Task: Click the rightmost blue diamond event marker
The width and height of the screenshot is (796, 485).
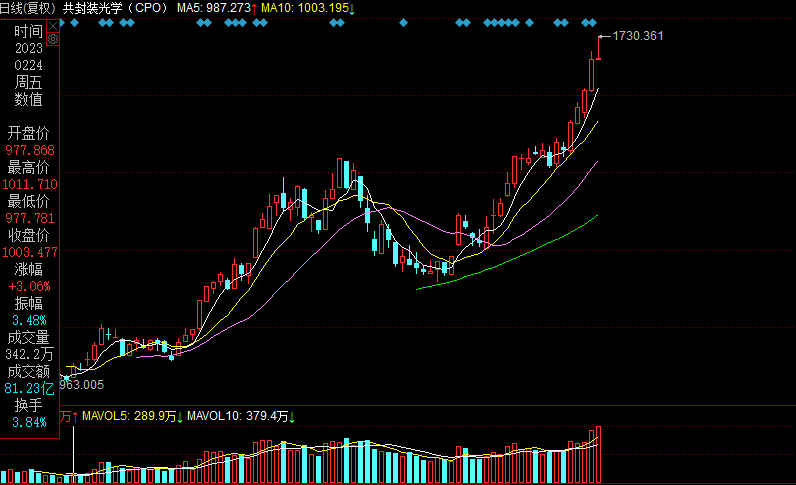Action: point(593,22)
